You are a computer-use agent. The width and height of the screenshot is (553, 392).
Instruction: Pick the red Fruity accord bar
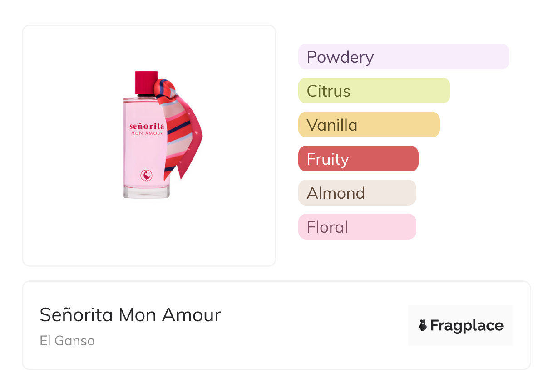[358, 159]
